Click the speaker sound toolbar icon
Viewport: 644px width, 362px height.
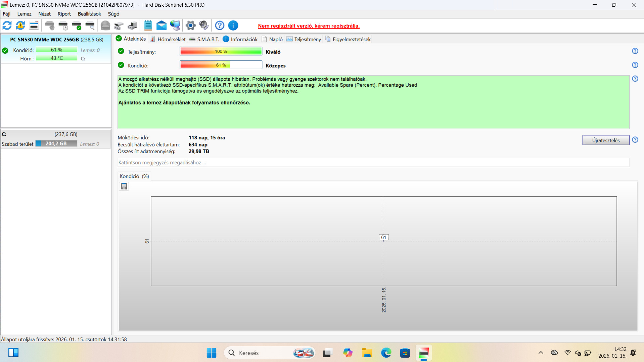point(204,26)
